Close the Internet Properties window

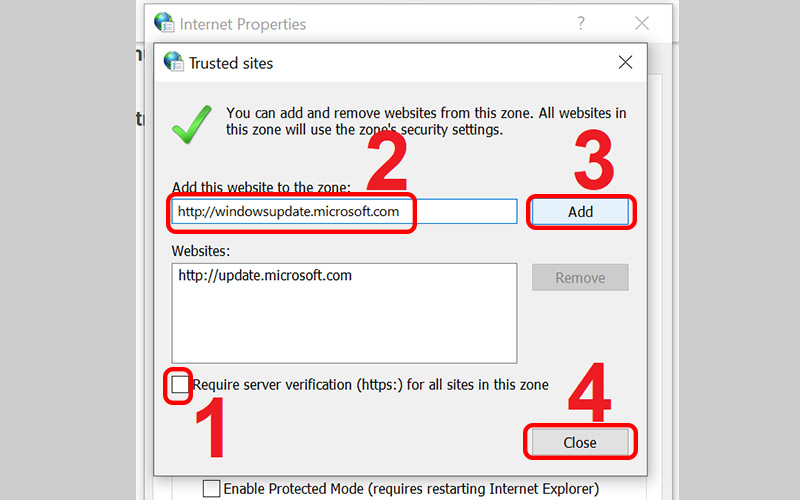(642, 23)
